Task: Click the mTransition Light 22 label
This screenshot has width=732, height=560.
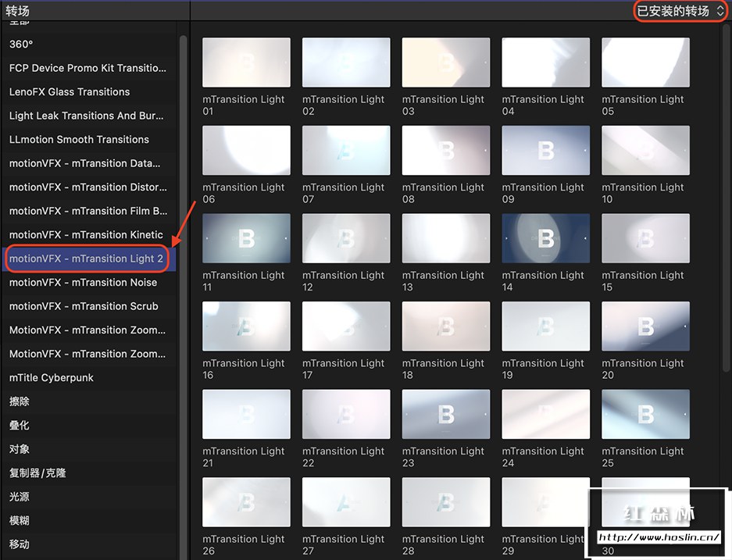Action: coord(344,458)
